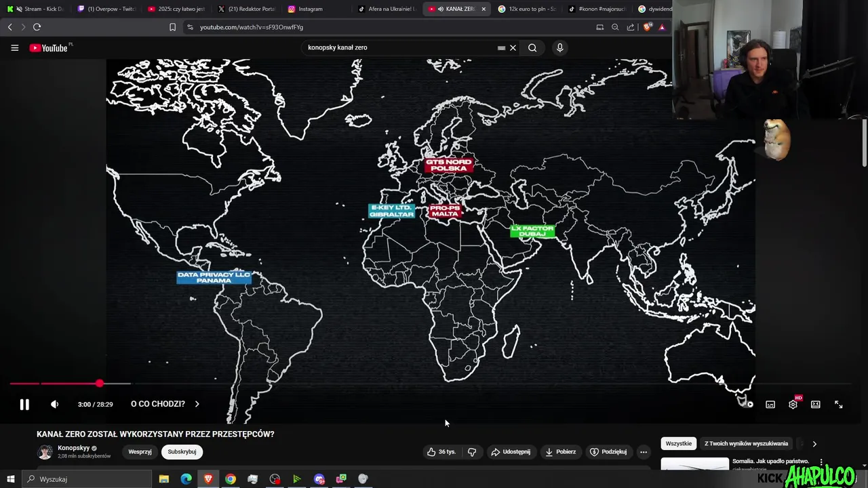This screenshot has width=868, height=488.
Task: Open more actions ellipsis menu
Action: click(x=644, y=451)
